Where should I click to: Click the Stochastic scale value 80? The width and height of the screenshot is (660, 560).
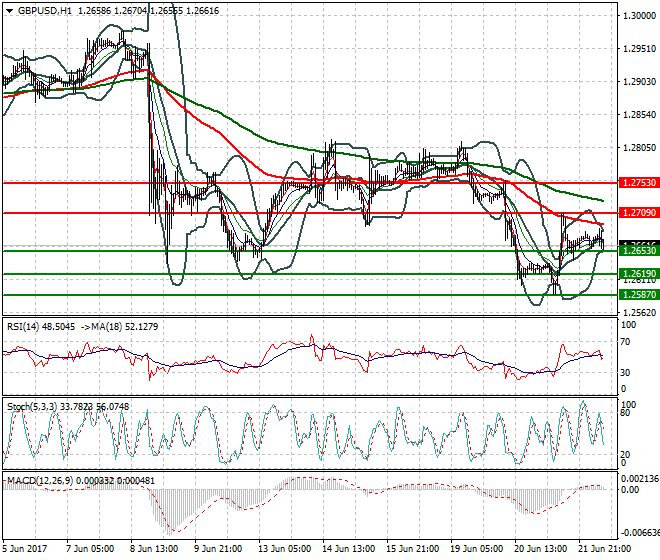[626, 413]
